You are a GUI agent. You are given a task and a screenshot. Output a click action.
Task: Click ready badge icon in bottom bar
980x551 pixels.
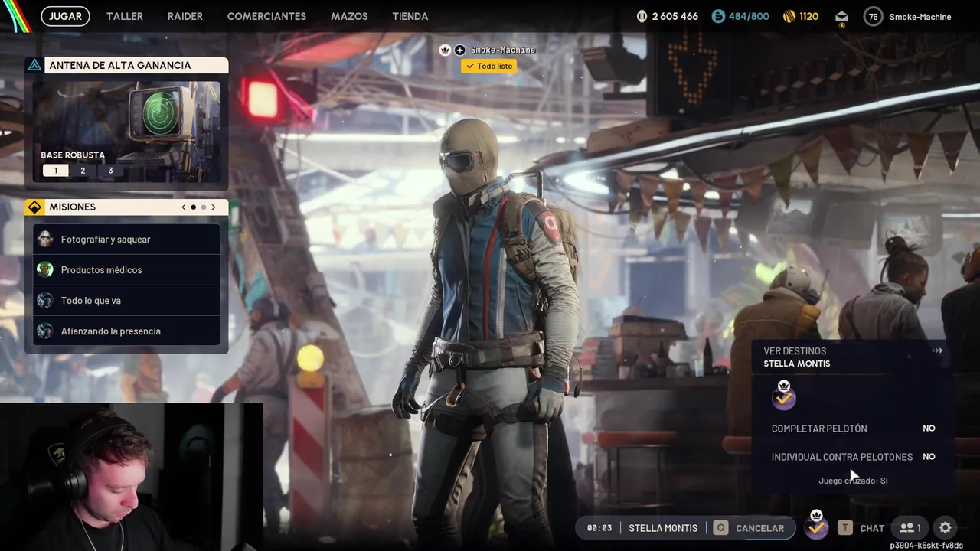click(x=817, y=526)
